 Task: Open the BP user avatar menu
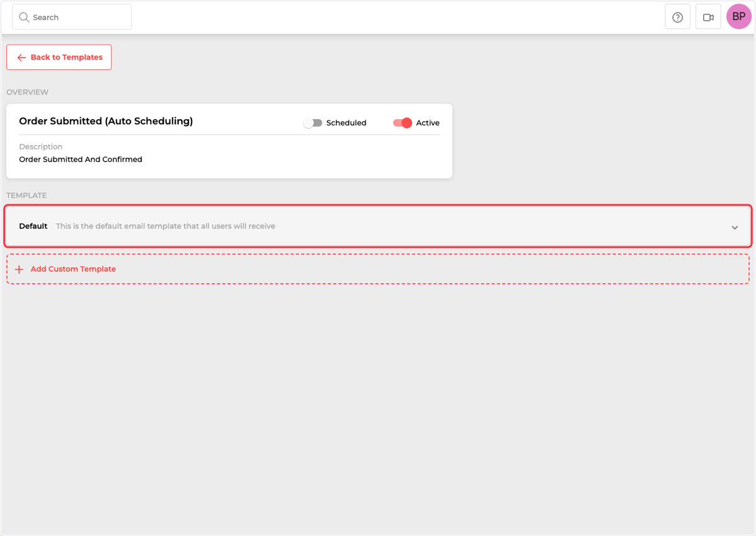click(x=739, y=17)
